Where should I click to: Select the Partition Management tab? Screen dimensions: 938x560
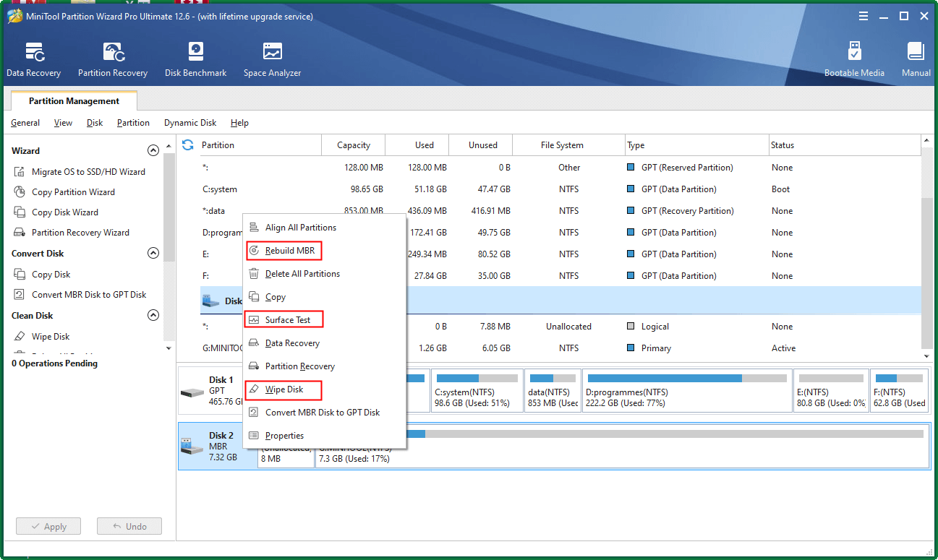click(74, 101)
